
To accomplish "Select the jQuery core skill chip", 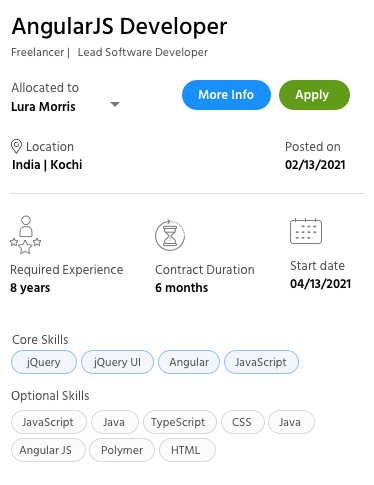I will pyautogui.click(x=44, y=362).
